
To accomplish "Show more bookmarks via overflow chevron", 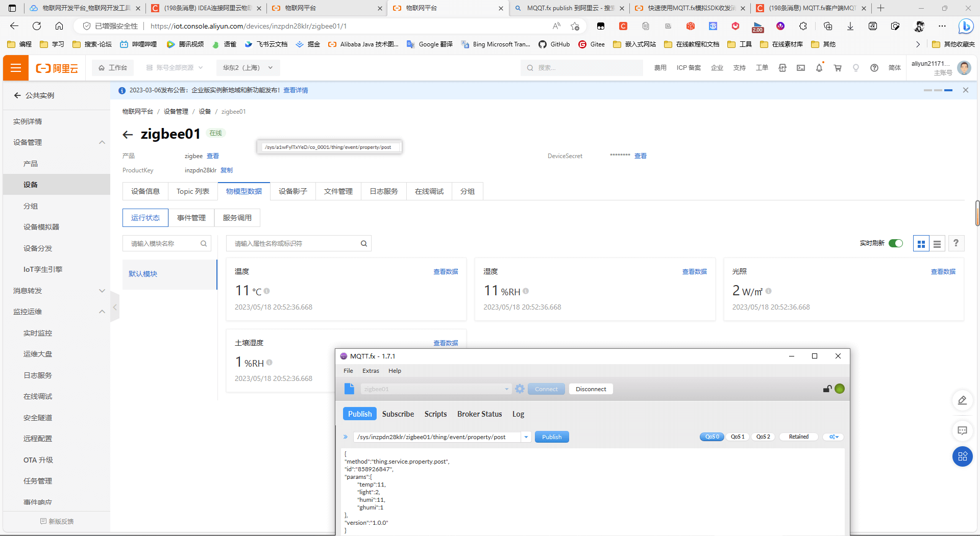I will 918,44.
